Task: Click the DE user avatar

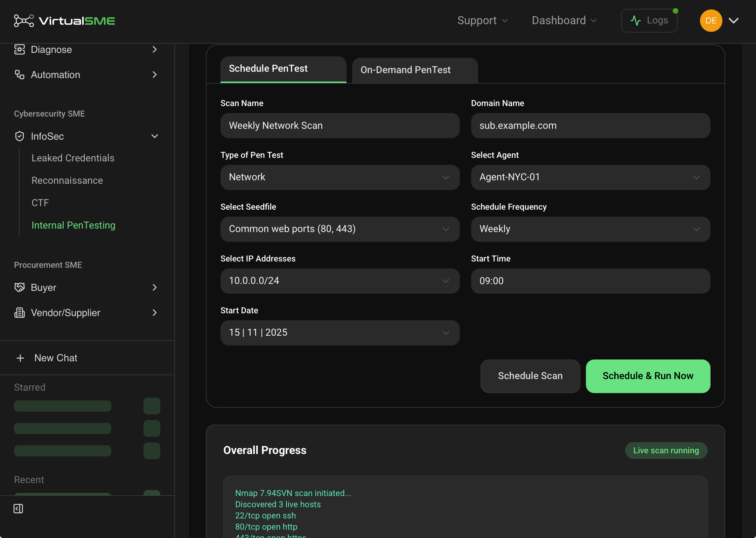Action: coord(711,21)
